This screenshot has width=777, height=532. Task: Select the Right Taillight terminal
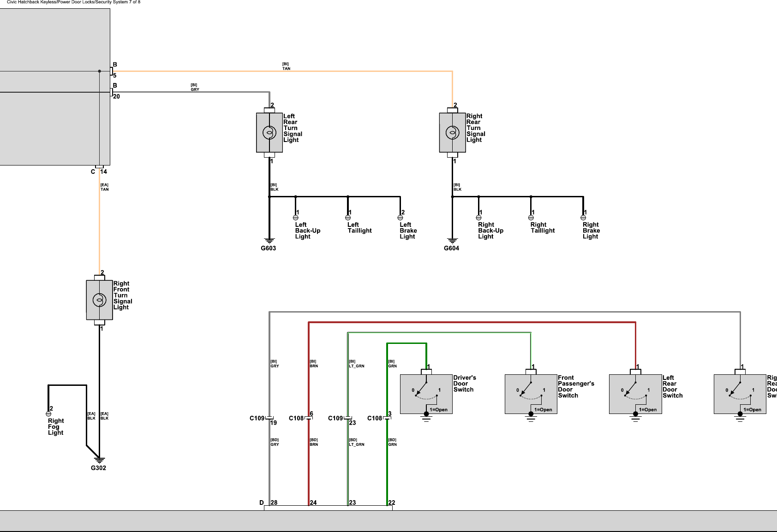pyautogui.click(x=531, y=218)
